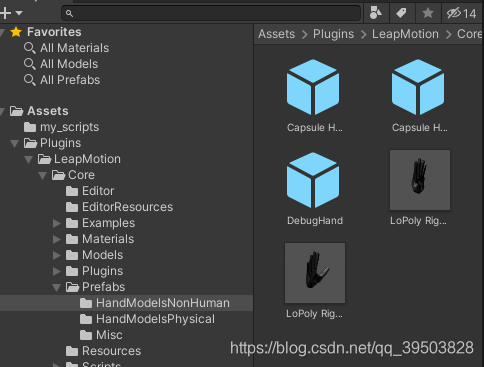Click the Examples folder icon

(72, 223)
